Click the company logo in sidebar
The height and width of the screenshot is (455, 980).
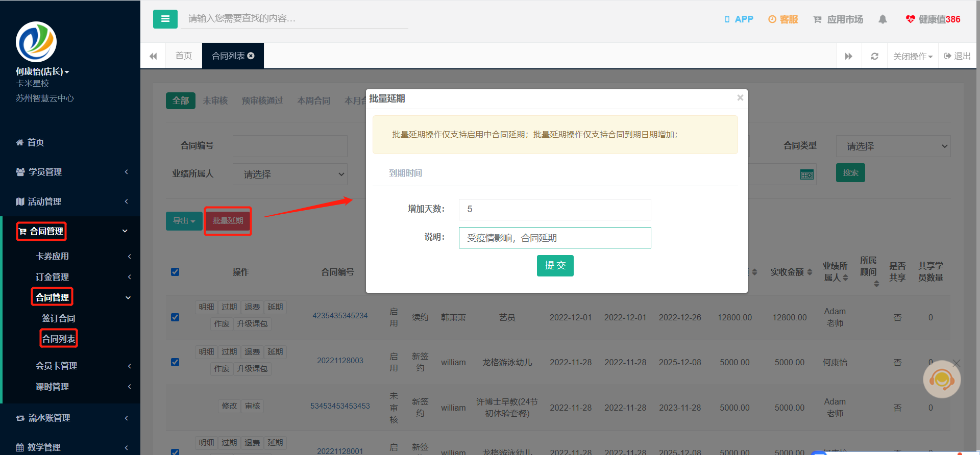click(36, 42)
